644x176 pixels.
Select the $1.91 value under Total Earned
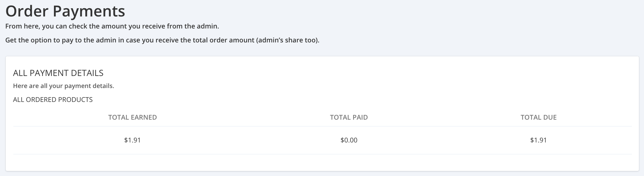tap(133, 140)
